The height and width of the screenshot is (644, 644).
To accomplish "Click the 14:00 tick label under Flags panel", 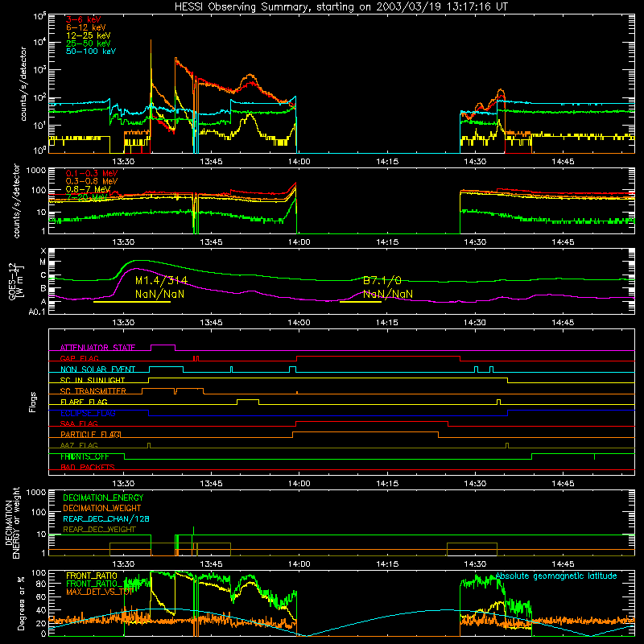I will point(299,484).
